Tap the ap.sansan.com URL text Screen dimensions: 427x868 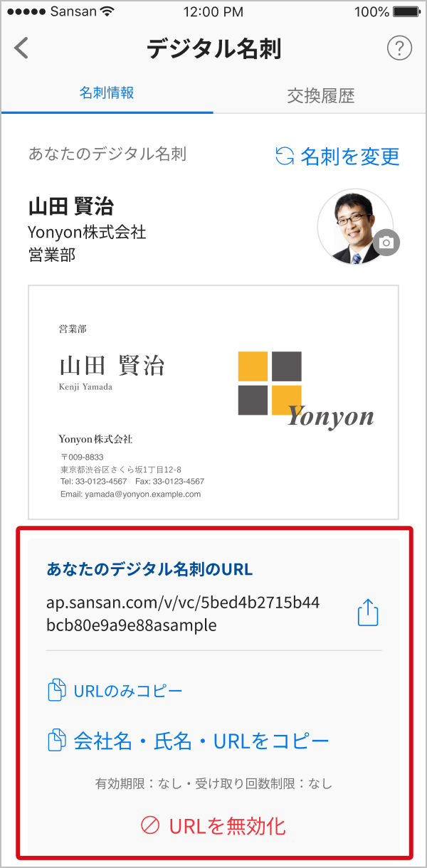[183, 613]
